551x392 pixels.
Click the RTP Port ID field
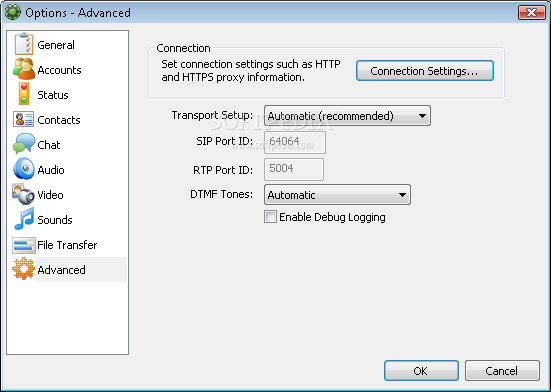pos(294,169)
